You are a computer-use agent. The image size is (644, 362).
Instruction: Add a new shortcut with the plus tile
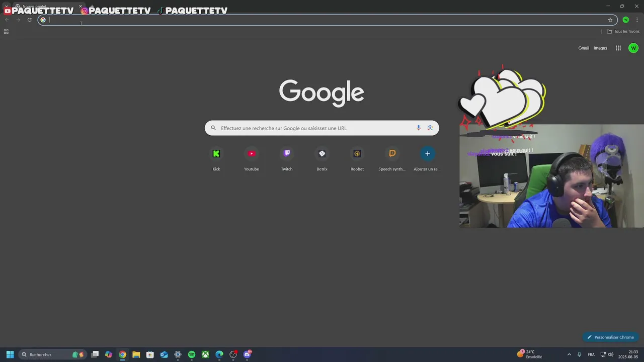click(428, 159)
